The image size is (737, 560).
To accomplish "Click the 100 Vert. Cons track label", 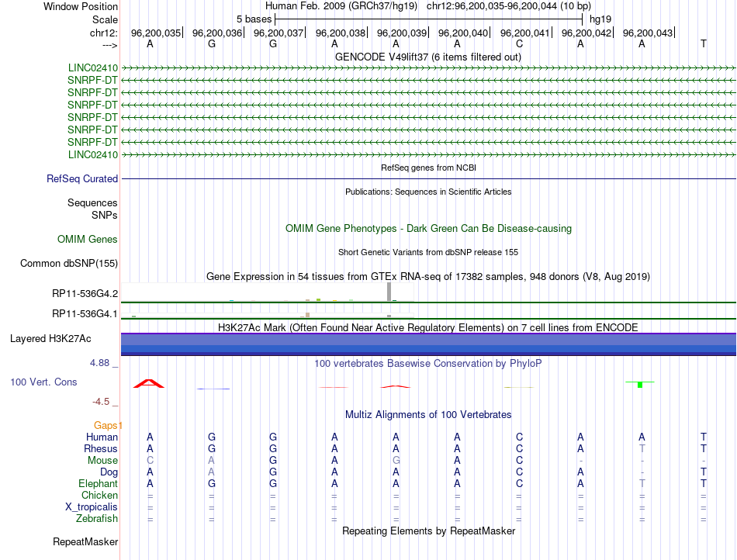I will coord(43,382).
